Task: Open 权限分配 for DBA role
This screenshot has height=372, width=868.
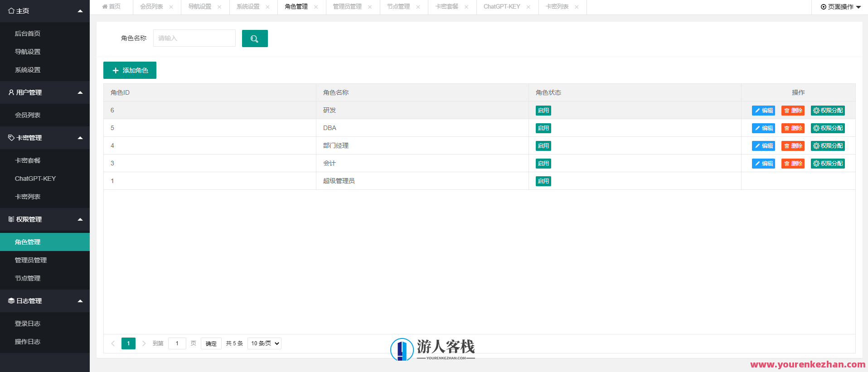Action: pos(828,128)
